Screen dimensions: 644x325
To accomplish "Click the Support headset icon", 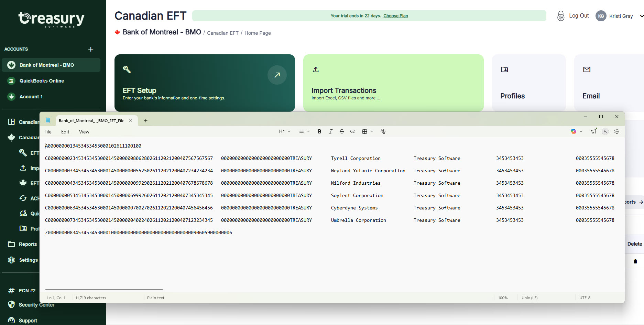I will click(x=11, y=321).
